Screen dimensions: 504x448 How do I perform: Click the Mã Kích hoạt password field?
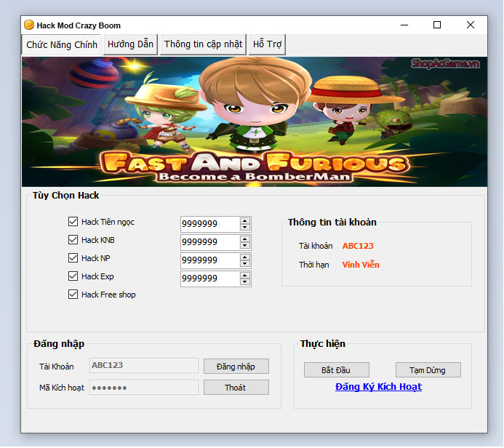[x=143, y=388]
